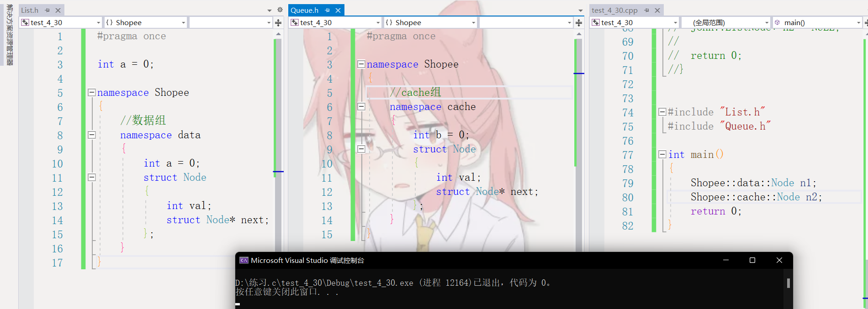
Task: Close the test_4_30.cpp tab
Action: (x=657, y=10)
